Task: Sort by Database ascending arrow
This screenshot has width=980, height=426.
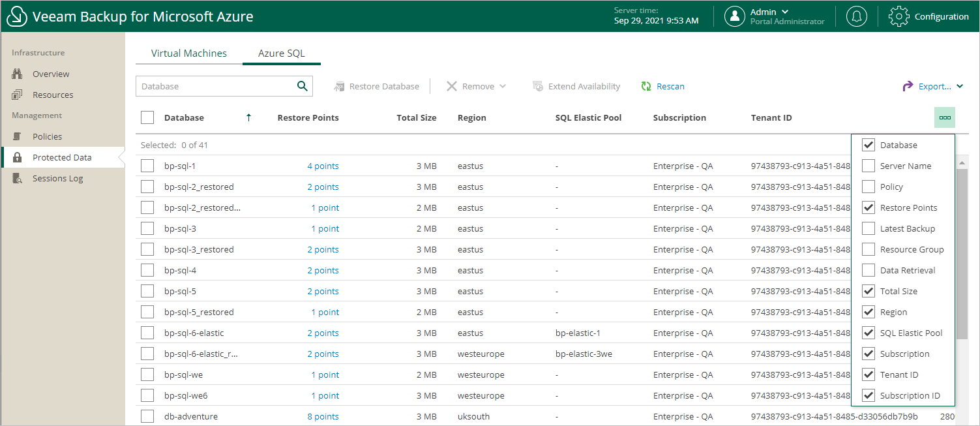Action: [248, 117]
